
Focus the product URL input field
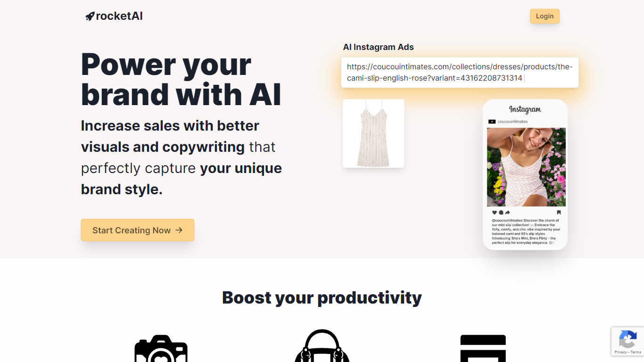pyautogui.click(x=460, y=73)
